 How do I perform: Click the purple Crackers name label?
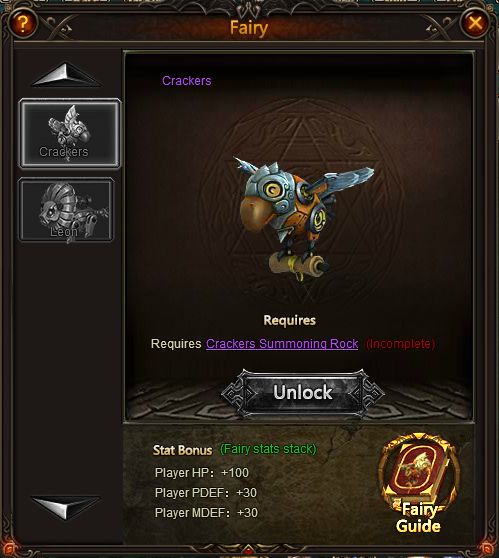coord(187,81)
